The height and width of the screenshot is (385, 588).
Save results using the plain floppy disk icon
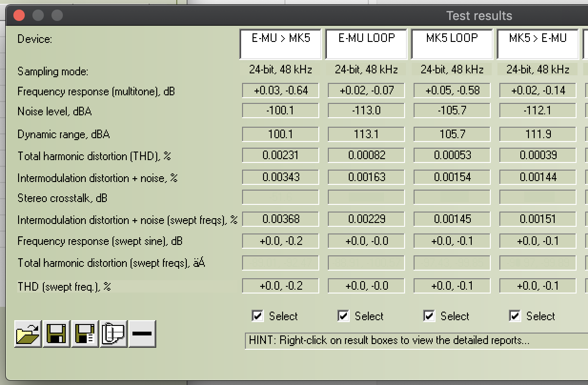(56, 334)
